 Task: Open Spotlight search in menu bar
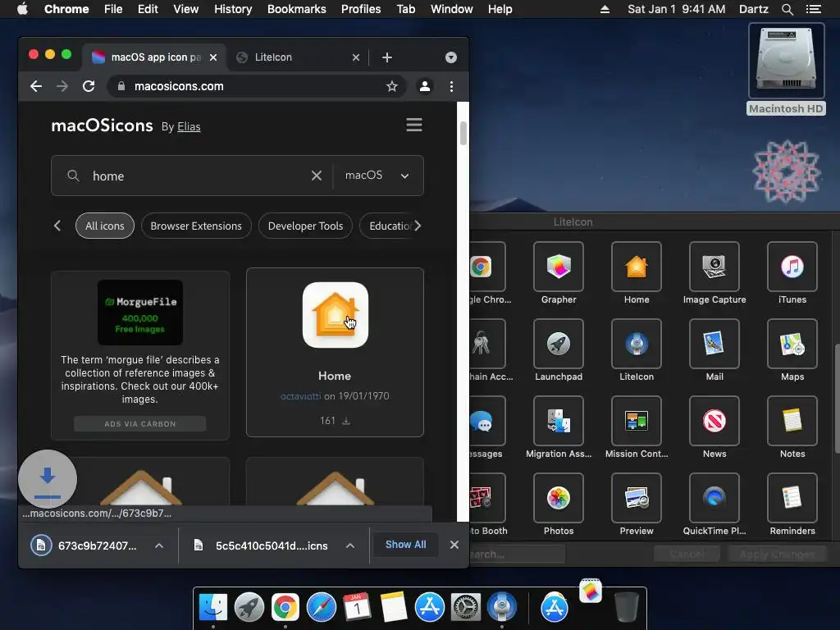tap(787, 9)
